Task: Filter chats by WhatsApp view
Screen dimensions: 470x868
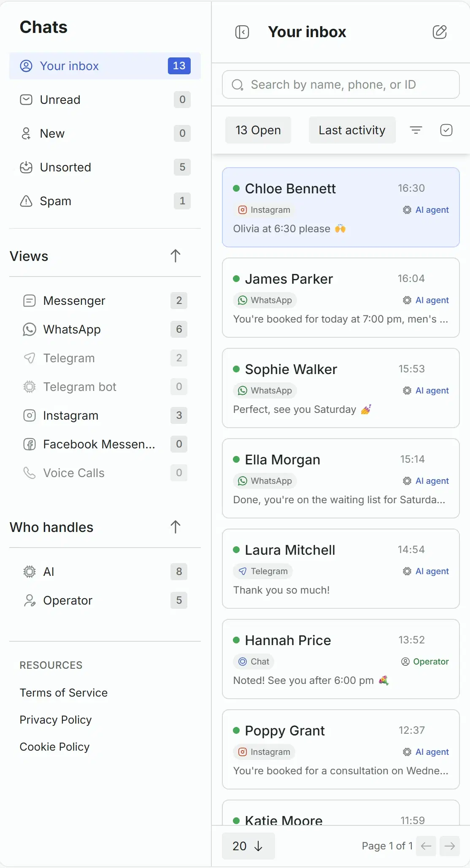Action: (x=105, y=329)
